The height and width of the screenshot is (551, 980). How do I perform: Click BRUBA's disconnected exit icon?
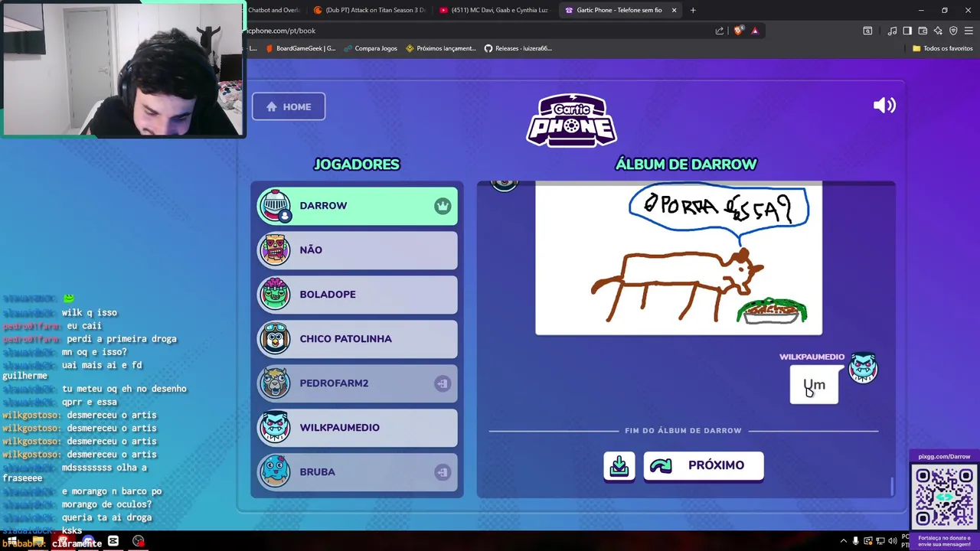click(x=443, y=472)
